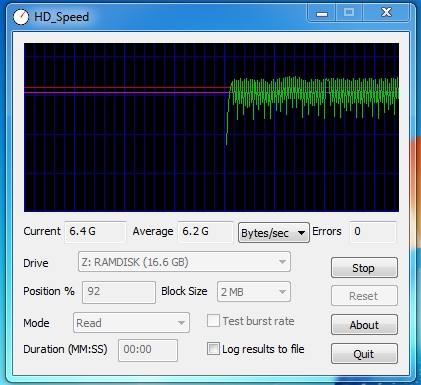This screenshot has width=421, height=385.
Task: Close the HD_Speed window
Action: point(386,13)
